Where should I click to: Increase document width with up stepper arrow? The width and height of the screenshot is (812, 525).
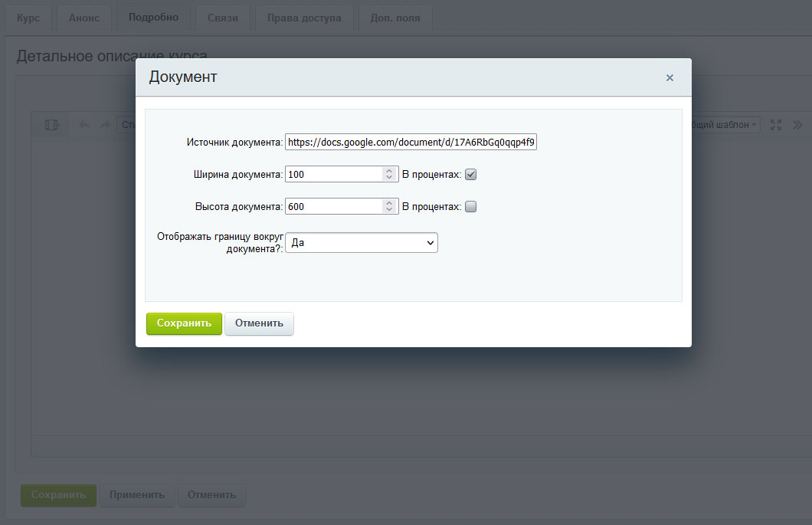point(389,170)
